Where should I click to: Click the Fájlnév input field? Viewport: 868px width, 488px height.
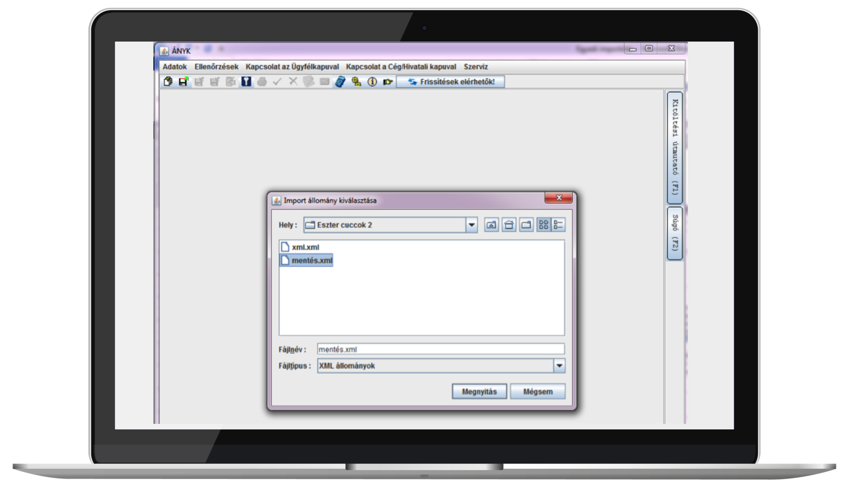pyautogui.click(x=441, y=349)
